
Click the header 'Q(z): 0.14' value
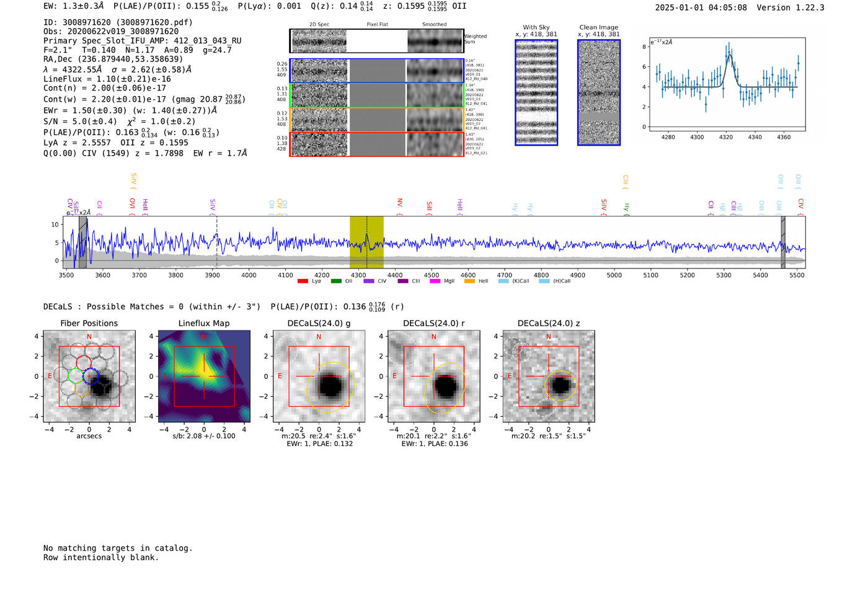click(334, 6)
